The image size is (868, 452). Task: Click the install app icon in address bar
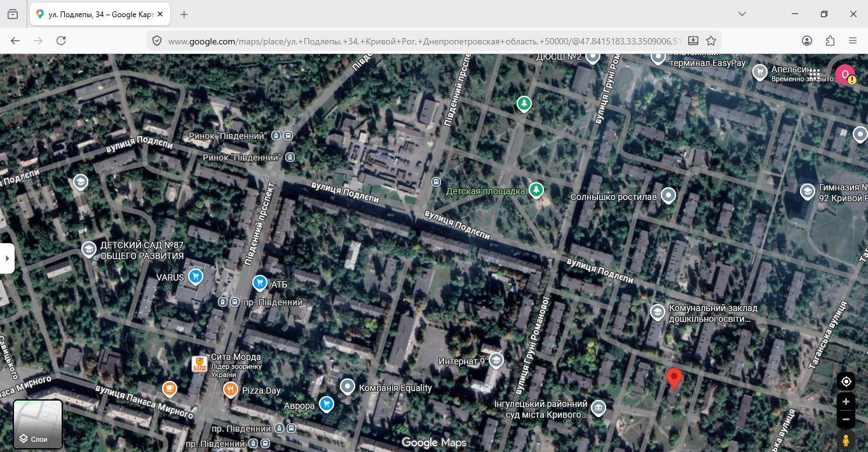693,41
